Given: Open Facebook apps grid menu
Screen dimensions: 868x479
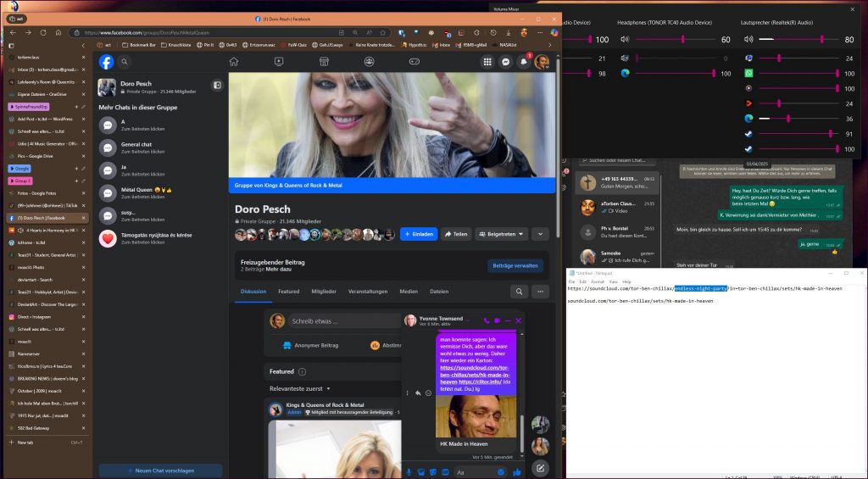Looking at the screenshot, I should (487, 62).
